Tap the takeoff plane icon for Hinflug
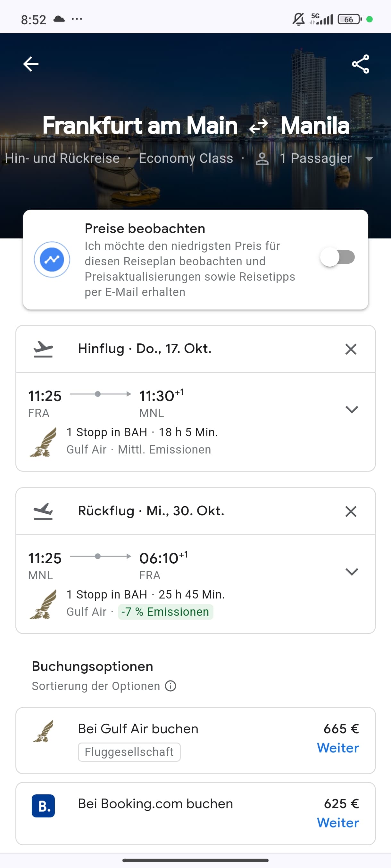 click(x=43, y=349)
